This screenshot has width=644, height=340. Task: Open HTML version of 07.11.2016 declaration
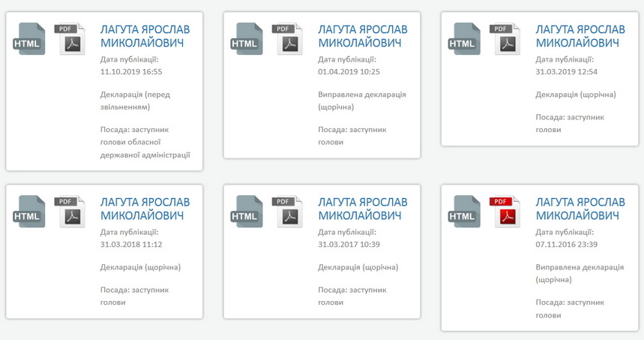click(466, 212)
